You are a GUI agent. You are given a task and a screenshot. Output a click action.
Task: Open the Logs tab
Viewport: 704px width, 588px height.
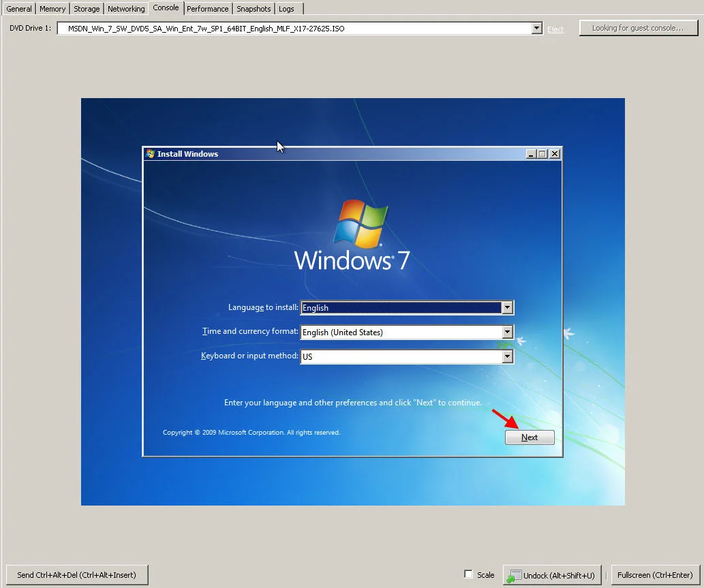tap(286, 9)
